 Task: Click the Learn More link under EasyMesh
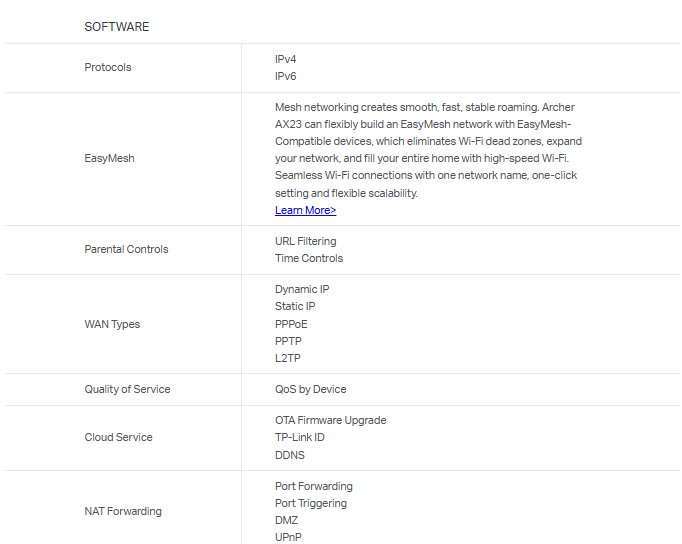(305, 210)
